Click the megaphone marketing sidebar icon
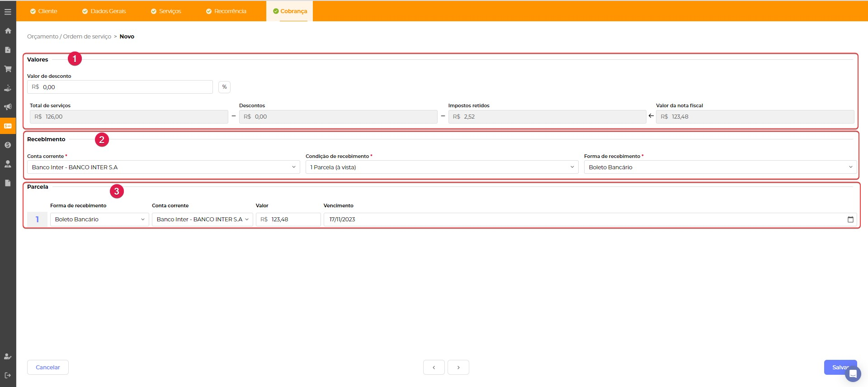 pyautogui.click(x=8, y=107)
